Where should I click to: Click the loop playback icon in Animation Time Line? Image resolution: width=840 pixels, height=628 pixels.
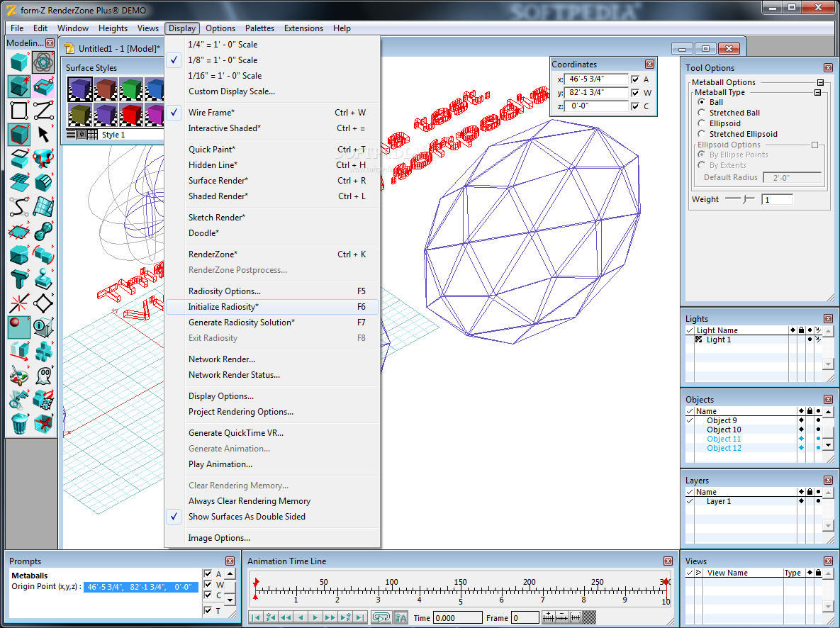(x=381, y=617)
